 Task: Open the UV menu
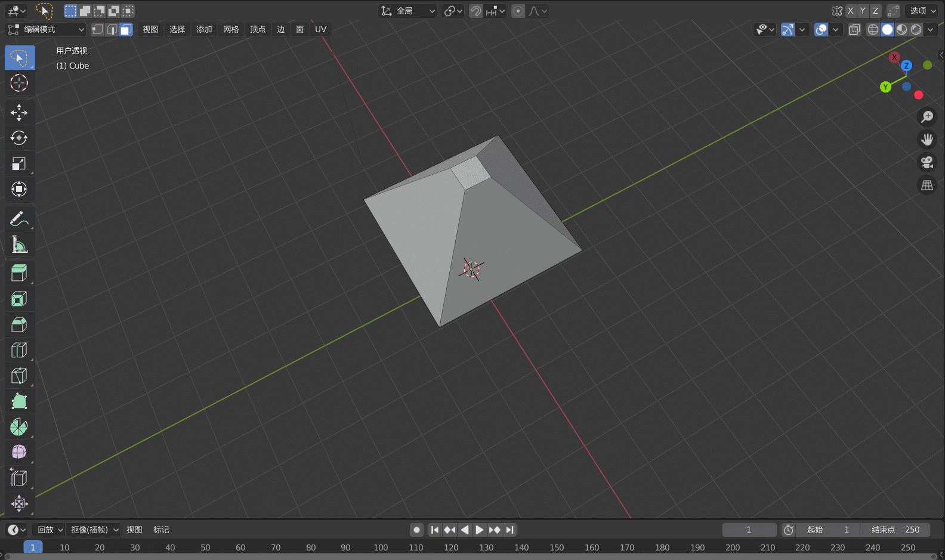[x=321, y=29]
